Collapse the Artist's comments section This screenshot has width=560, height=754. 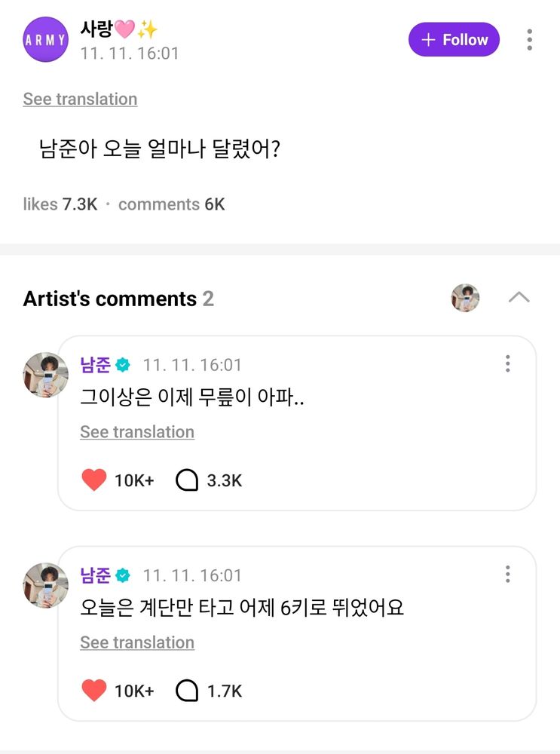(x=519, y=298)
